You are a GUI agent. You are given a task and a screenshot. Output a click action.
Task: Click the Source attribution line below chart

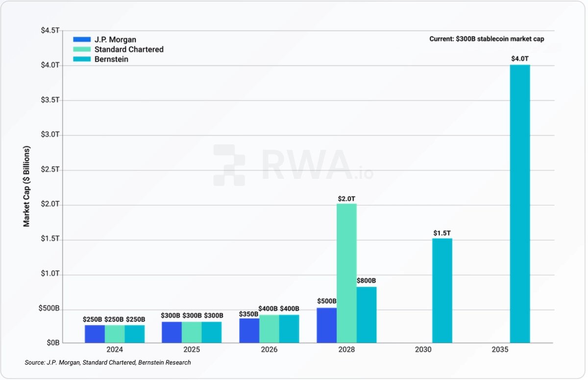click(108, 362)
